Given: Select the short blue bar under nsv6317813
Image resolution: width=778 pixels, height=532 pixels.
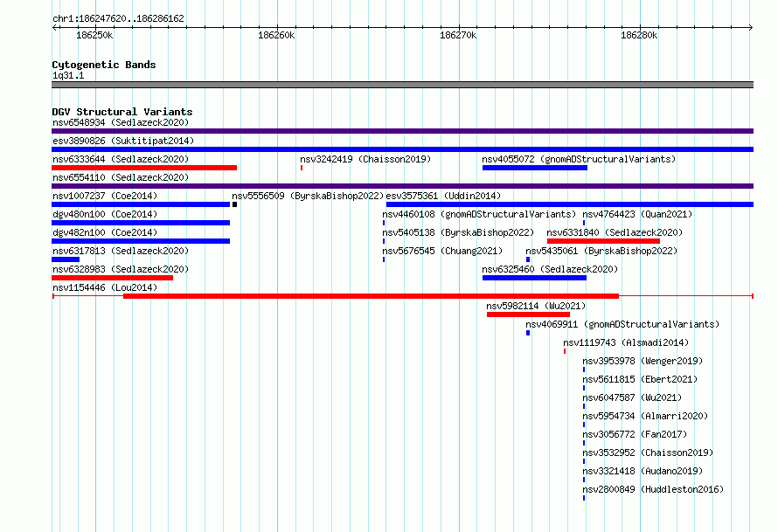Looking at the screenshot, I should pos(66,259).
